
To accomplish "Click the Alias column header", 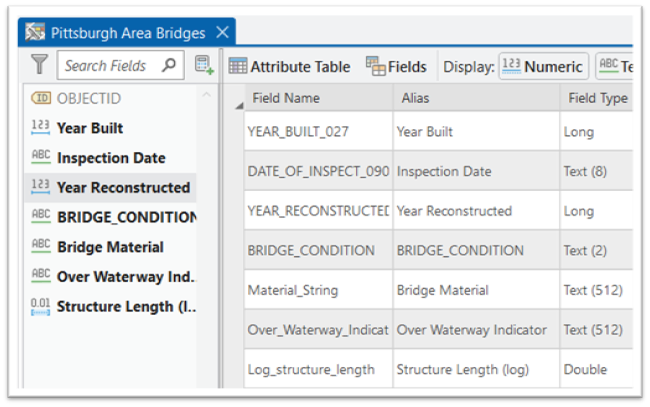I will (475, 98).
